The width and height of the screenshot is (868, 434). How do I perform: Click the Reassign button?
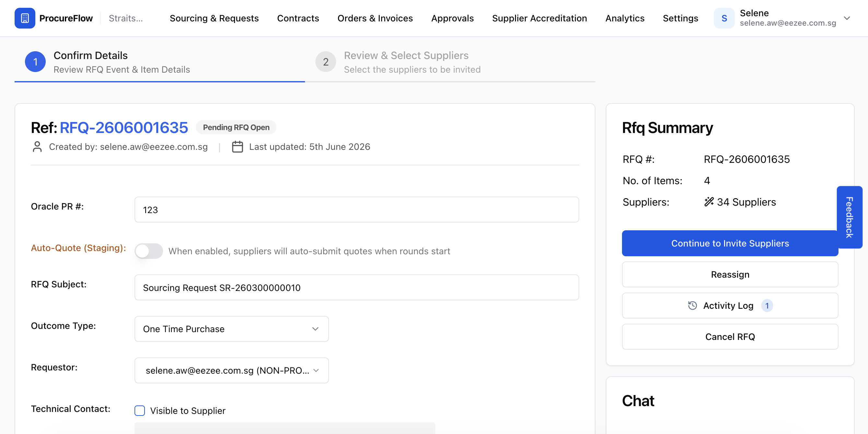tap(730, 274)
